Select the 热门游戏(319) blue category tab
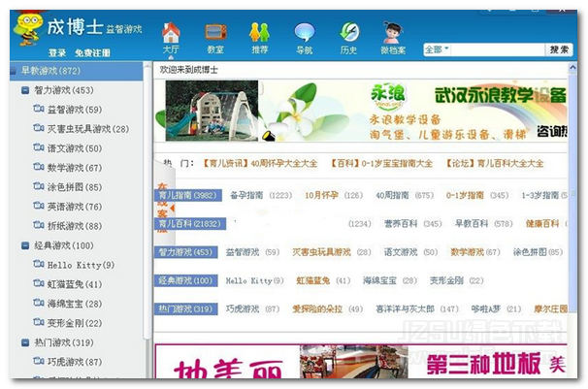The width and height of the screenshot is (588, 389). click(x=186, y=309)
